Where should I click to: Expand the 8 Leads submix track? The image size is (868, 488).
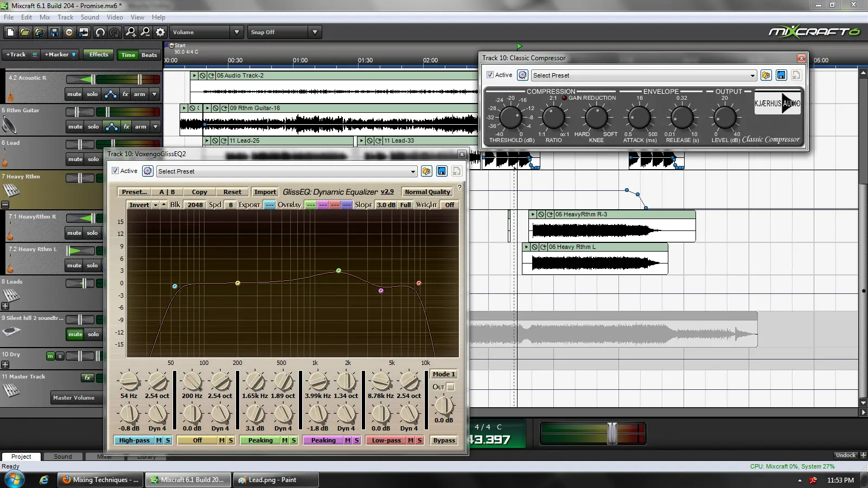pos(5,306)
